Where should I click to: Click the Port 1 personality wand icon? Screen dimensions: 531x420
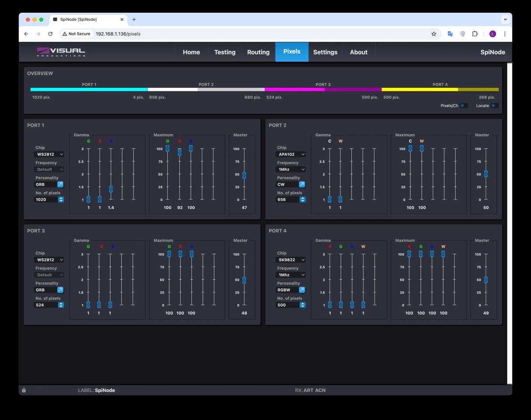point(60,185)
